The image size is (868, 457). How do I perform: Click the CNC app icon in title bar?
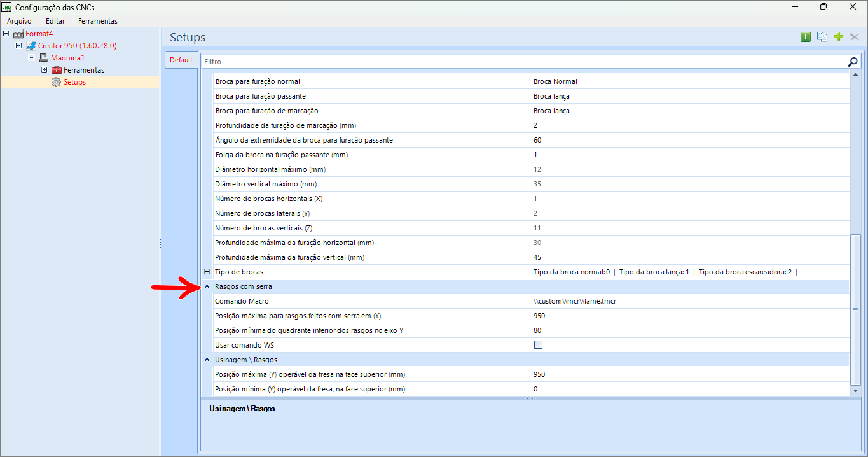(x=6, y=7)
